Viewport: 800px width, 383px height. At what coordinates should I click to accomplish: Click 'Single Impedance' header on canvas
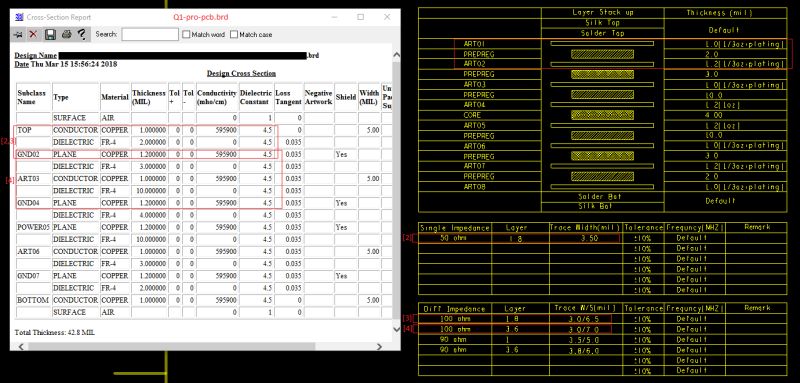pos(455,228)
